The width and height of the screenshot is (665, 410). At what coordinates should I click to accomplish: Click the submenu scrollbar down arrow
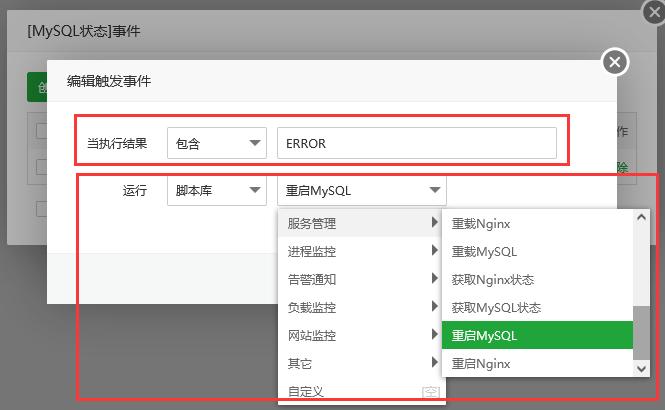coord(643,369)
